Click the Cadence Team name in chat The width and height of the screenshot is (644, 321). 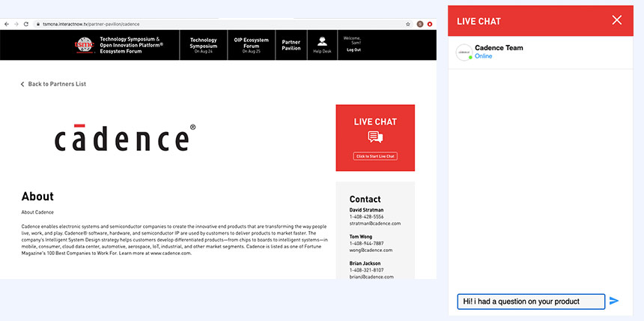pos(499,48)
